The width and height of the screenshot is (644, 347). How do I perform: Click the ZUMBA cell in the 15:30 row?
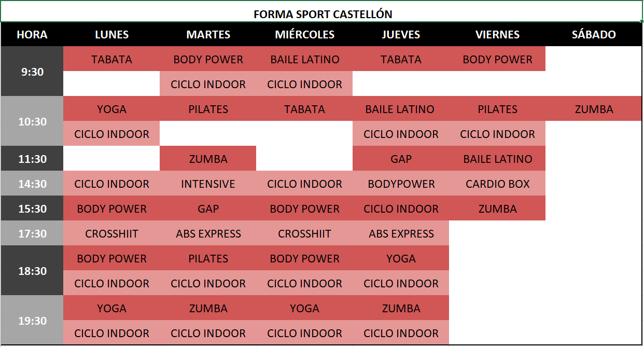pos(497,209)
